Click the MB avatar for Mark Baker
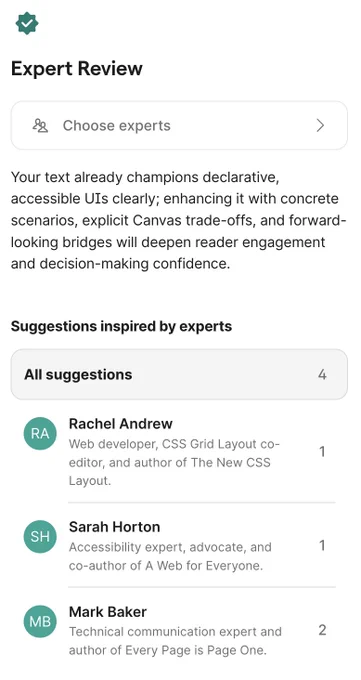Viewport: 361px width, 680px height. click(40, 621)
